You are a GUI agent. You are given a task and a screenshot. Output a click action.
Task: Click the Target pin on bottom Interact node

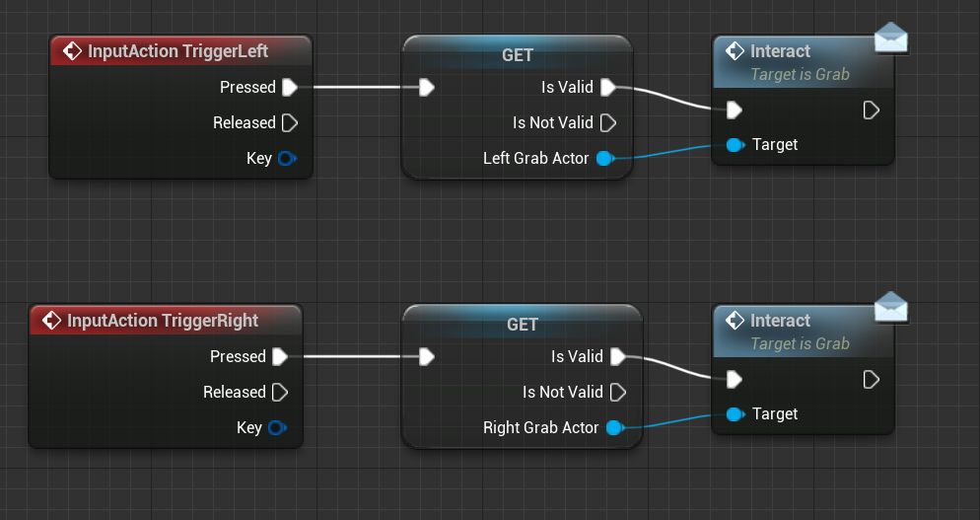point(735,414)
